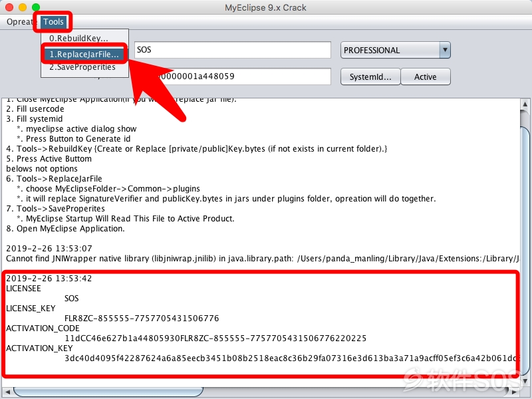
Task: Click the line '8. Open MyEclipse Application.'
Action: (65, 229)
